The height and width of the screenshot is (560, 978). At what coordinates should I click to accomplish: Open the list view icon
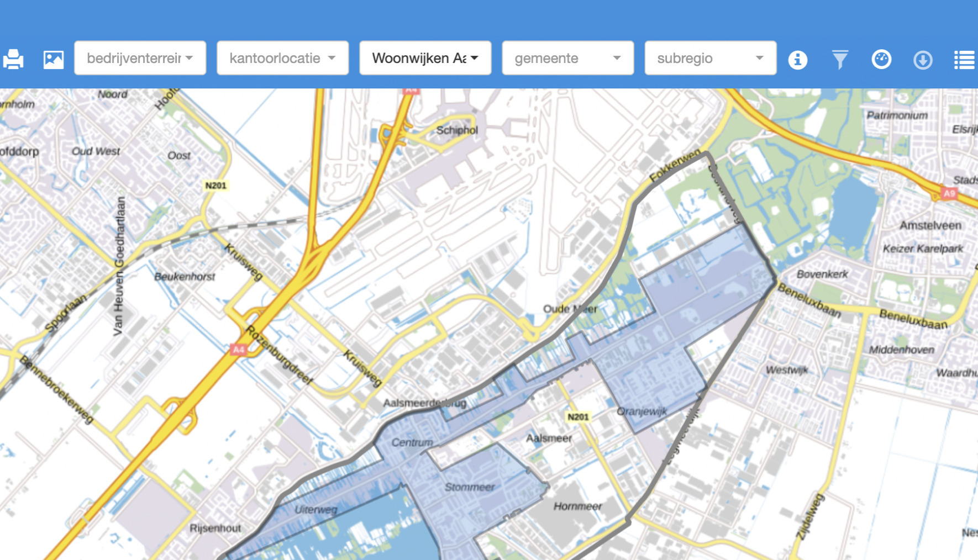[x=964, y=60]
